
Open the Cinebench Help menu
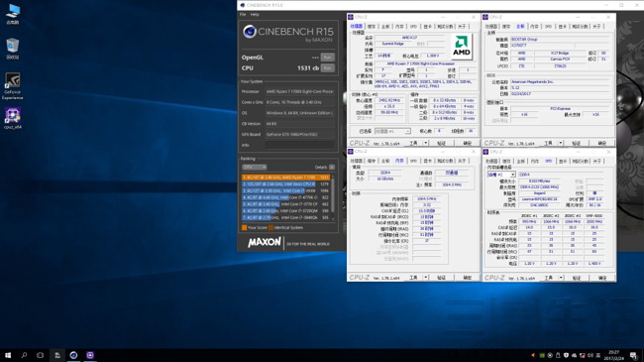pyautogui.click(x=255, y=15)
